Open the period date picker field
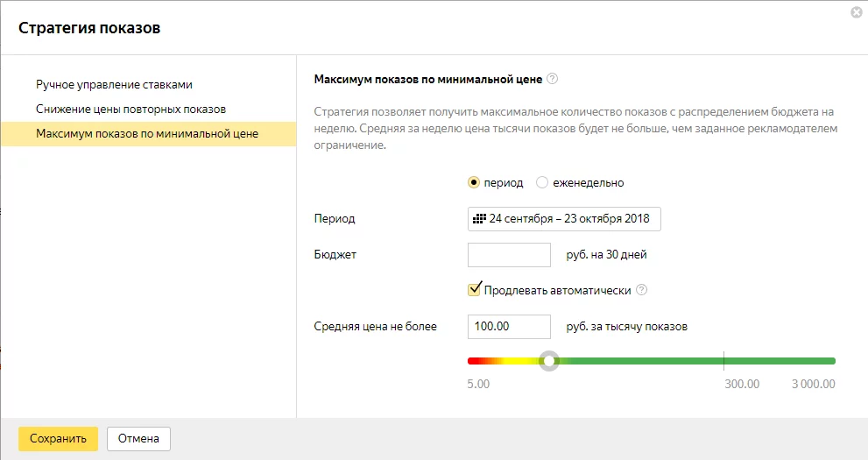 [564, 219]
